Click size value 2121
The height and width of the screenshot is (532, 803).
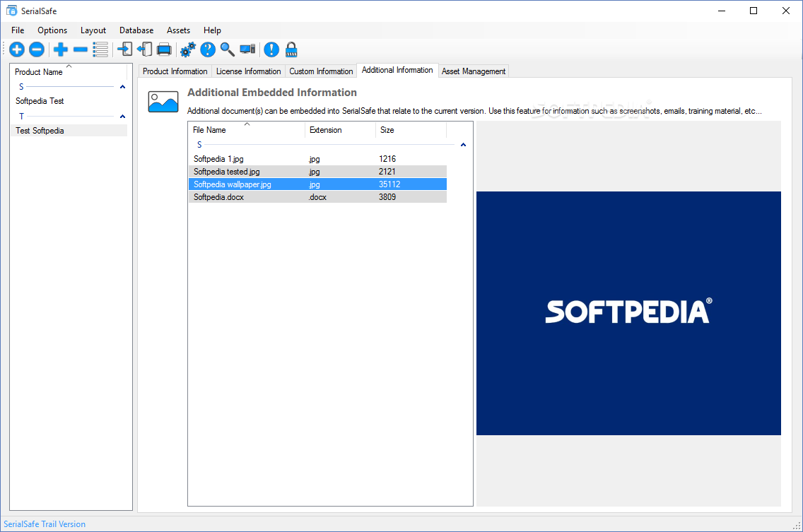[x=387, y=172]
